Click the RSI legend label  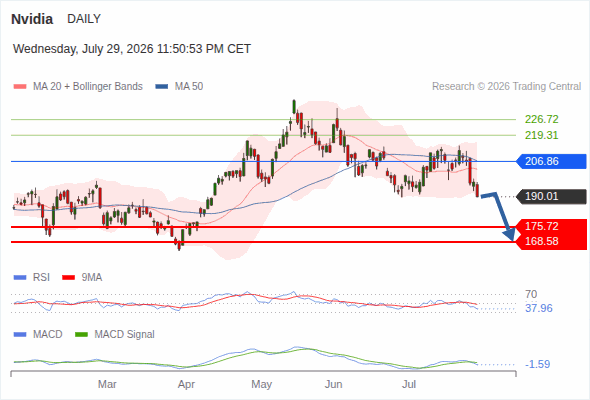pos(41,278)
